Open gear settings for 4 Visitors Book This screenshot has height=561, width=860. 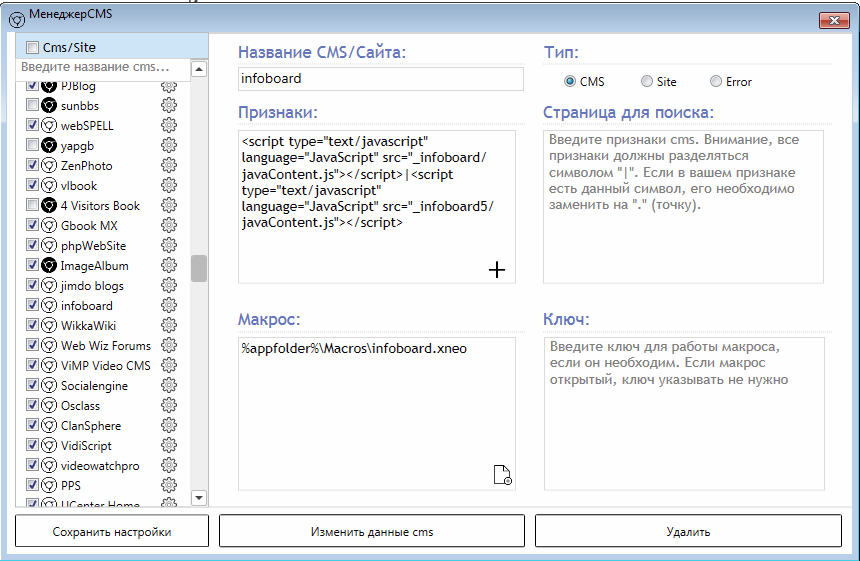169,205
